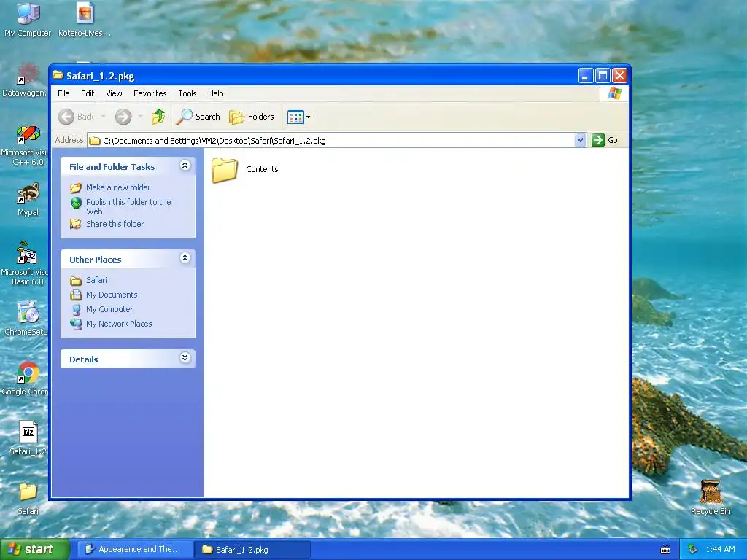
Task: Click the Start button
Action: 34,550
